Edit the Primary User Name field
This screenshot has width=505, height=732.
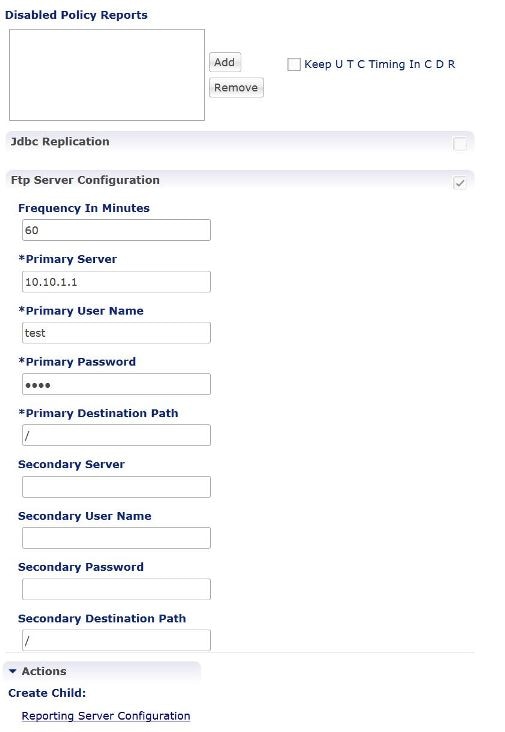116,333
